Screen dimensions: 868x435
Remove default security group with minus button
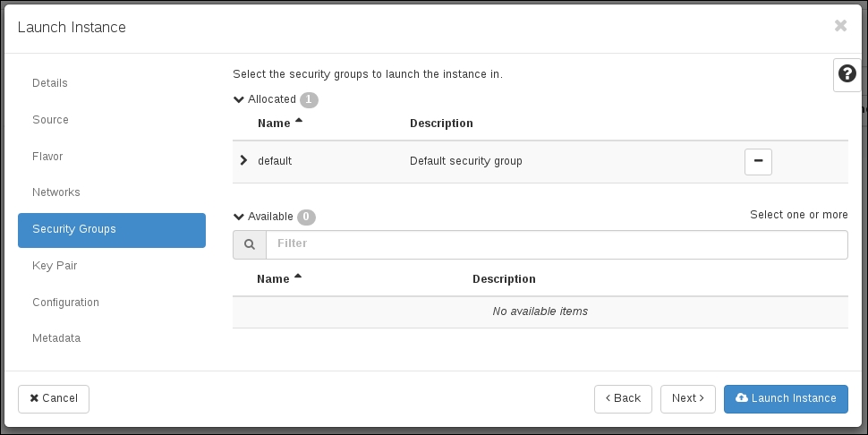click(x=758, y=161)
